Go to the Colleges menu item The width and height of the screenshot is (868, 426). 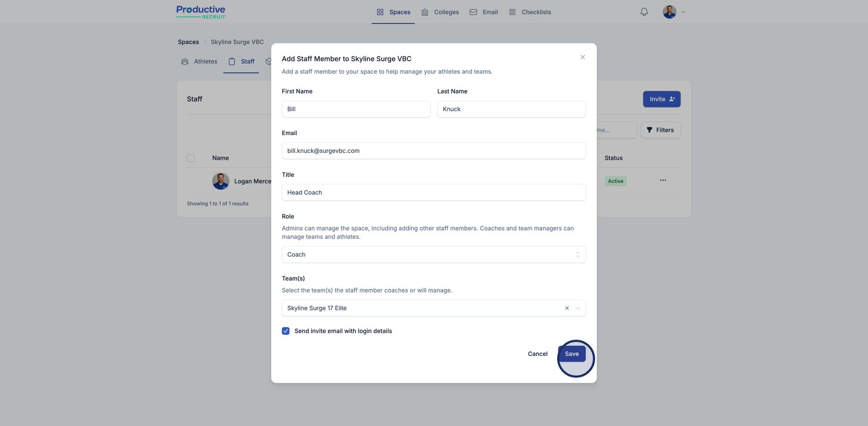[x=440, y=12]
